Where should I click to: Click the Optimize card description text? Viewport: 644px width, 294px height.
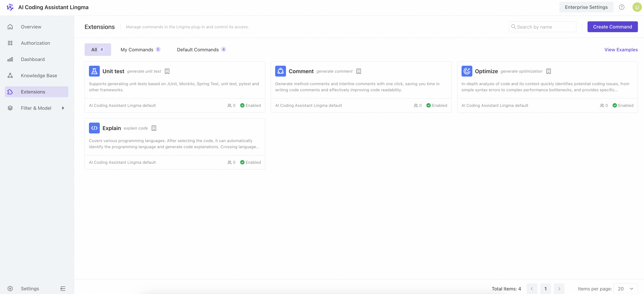point(545,87)
